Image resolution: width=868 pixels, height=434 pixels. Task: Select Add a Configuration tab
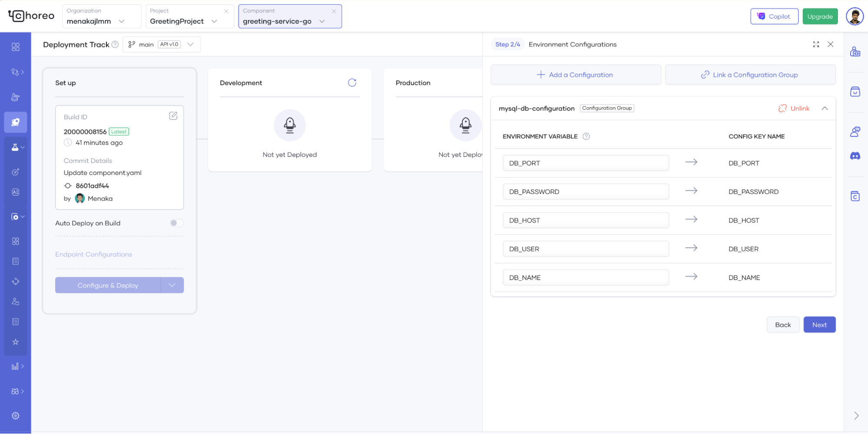575,75
